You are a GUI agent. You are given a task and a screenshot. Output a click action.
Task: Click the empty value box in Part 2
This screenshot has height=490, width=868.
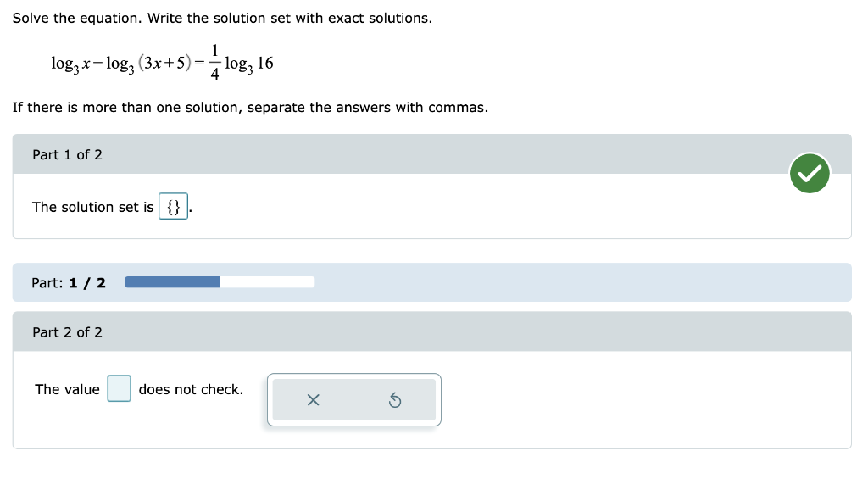click(x=118, y=388)
